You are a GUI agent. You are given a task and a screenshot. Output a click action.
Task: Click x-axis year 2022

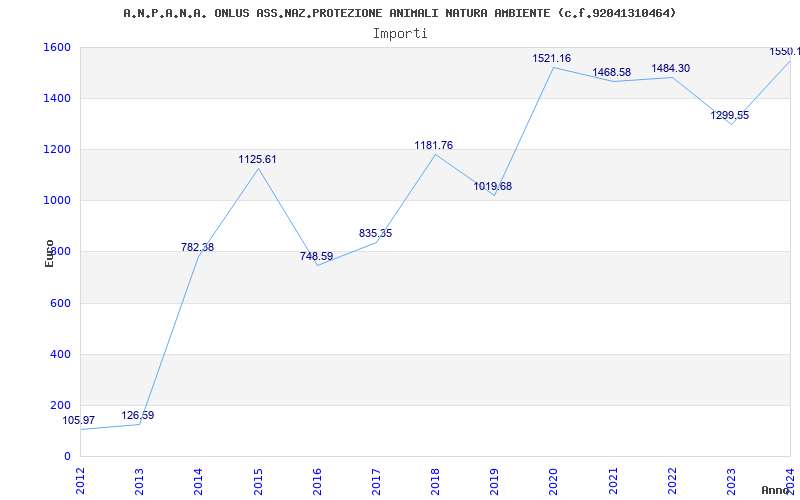click(x=672, y=481)
